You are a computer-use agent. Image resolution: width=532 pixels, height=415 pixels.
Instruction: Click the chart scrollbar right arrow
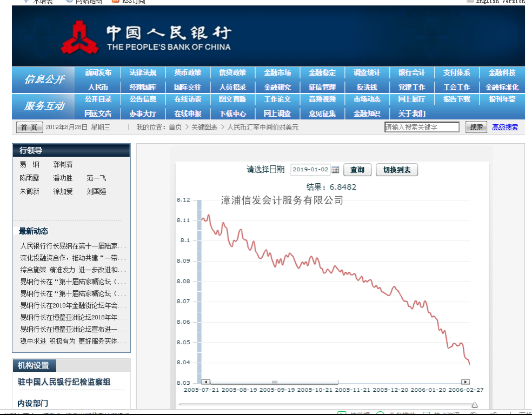pos(465,382)
